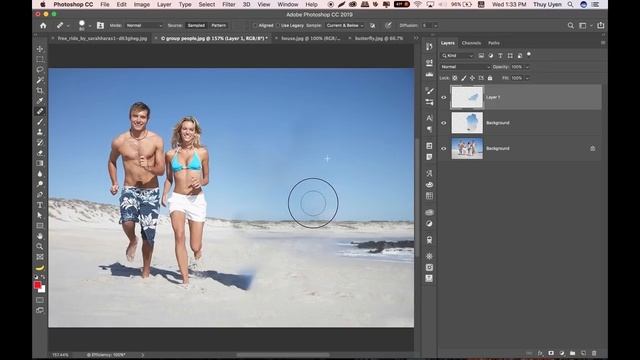Viewport: 640px width, 360px height.
Task: Open the brush preset picker dropdown
Action: (90, 26)
